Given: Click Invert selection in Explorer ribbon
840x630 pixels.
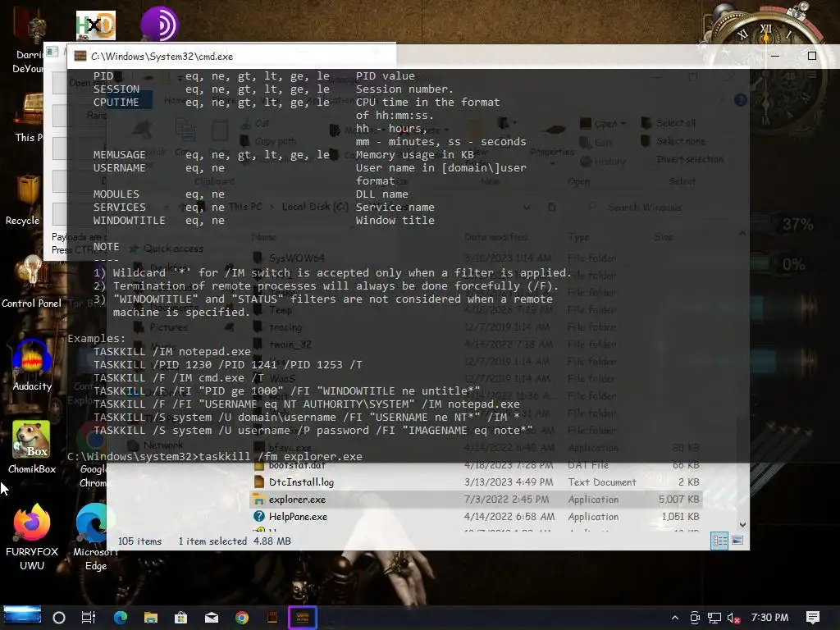Looking at the screenshot, I should tap(689, 160).
